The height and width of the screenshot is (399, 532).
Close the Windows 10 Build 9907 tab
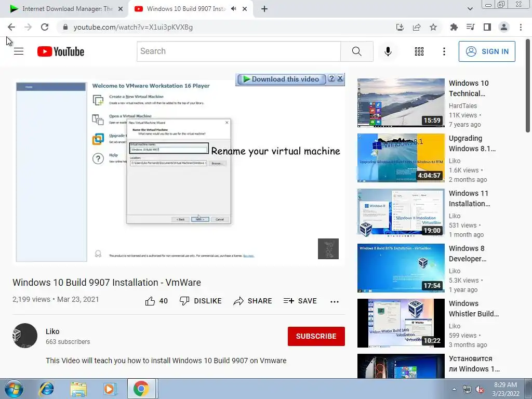245,9
